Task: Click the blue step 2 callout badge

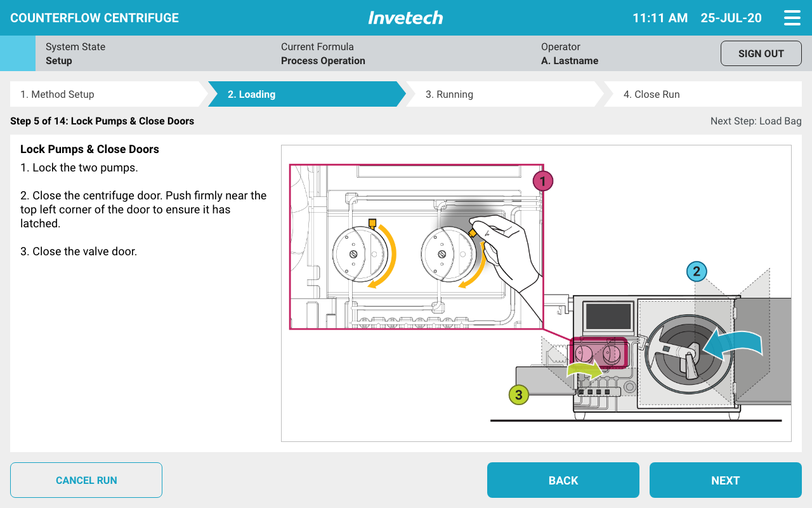Action: pyautogui.click(x=697, y=272)
